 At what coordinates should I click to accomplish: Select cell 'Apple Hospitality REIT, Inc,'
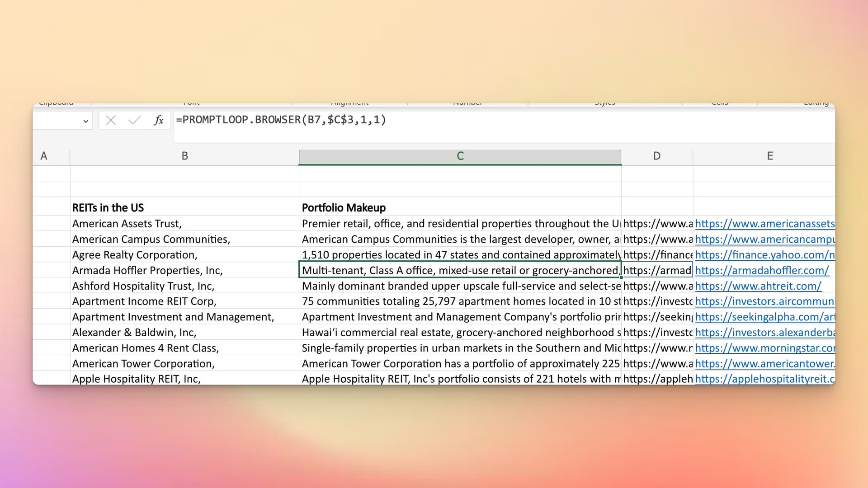tap(184, 379)
